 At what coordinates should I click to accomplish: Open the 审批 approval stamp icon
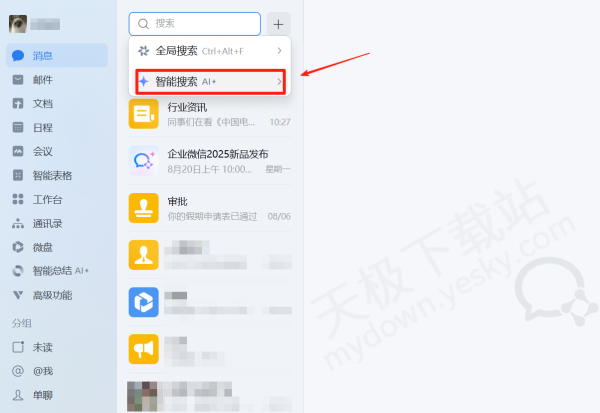143,208
